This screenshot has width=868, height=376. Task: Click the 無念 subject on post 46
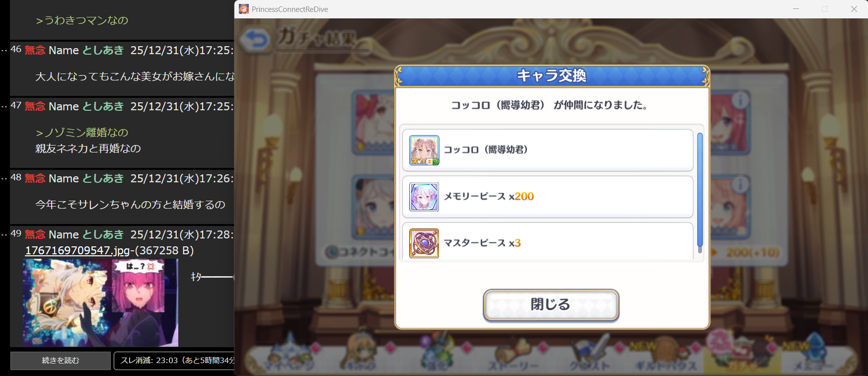click(x=35, y=50)
